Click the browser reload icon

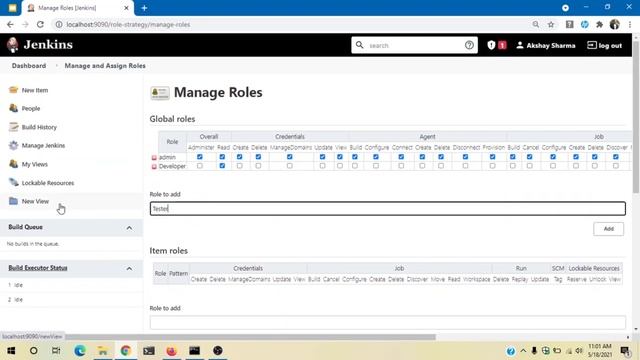coord(40,24)
